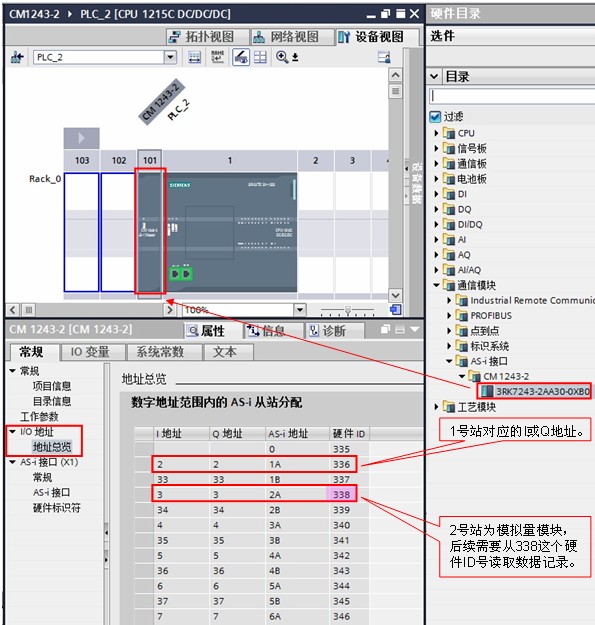Collapse the 目录 catalog section chevron
The height and width of the screenshot is (625, 595).
click(434, 76)
